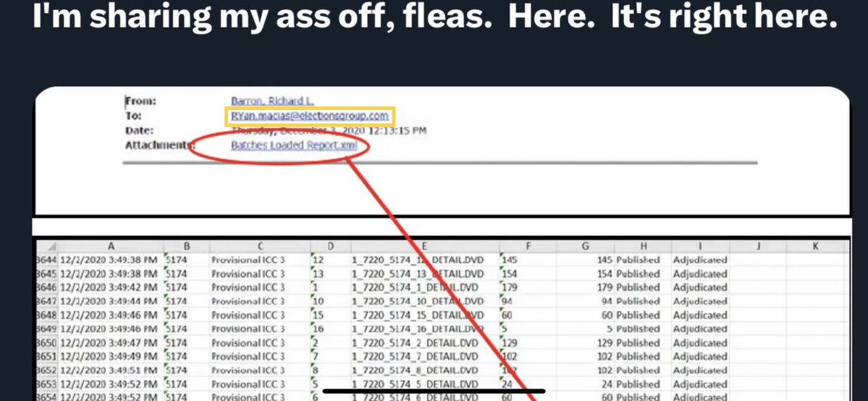
Task: Click the RYan.macias@electionsgroup.com recipient address
Action: [x=310, y=116]
